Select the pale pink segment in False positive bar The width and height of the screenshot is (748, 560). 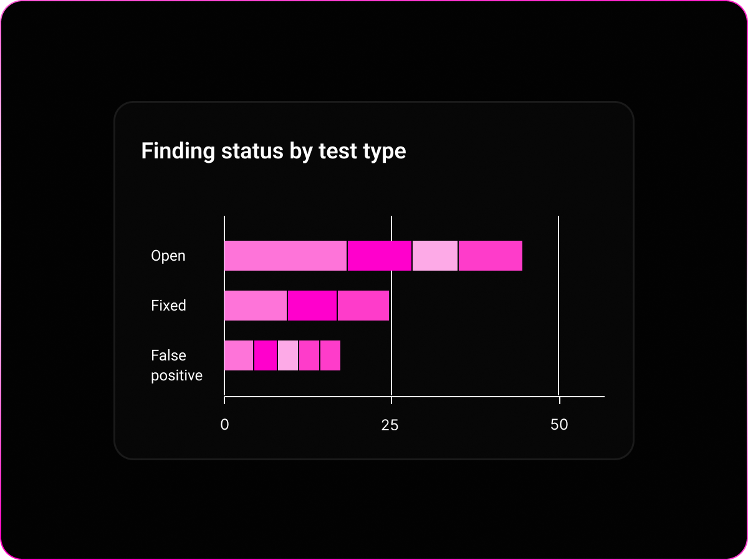pos(288,355)
